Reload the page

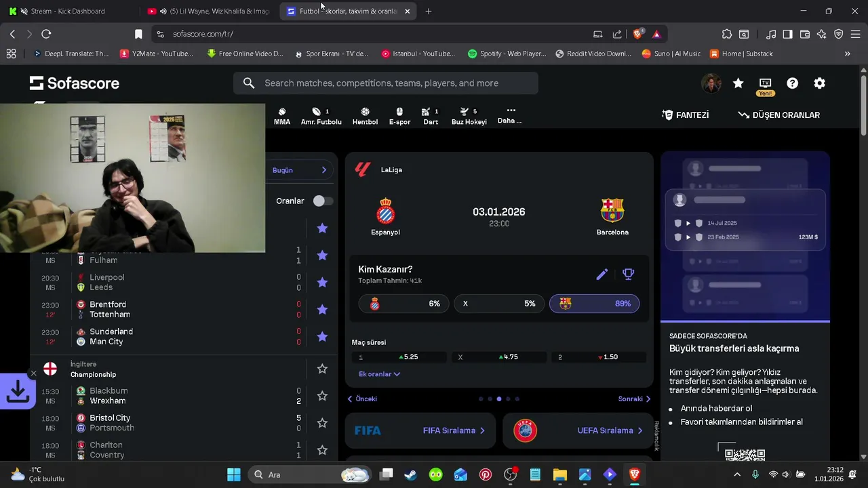click(46, 34)
